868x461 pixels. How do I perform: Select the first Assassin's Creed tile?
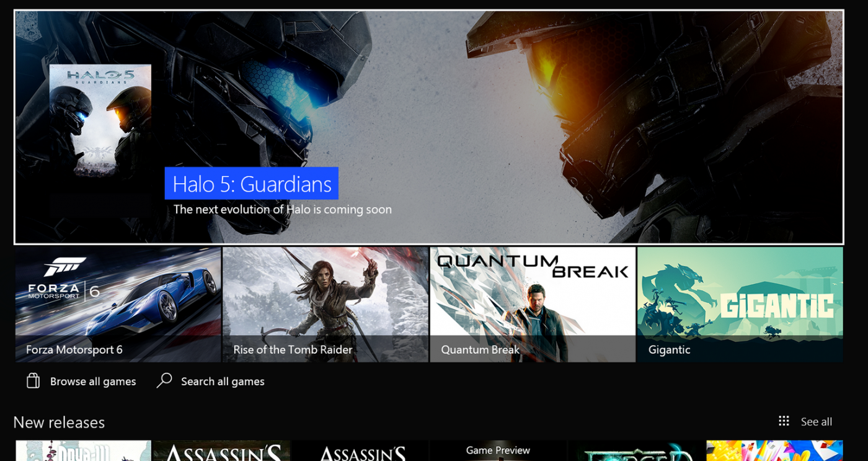221,452
